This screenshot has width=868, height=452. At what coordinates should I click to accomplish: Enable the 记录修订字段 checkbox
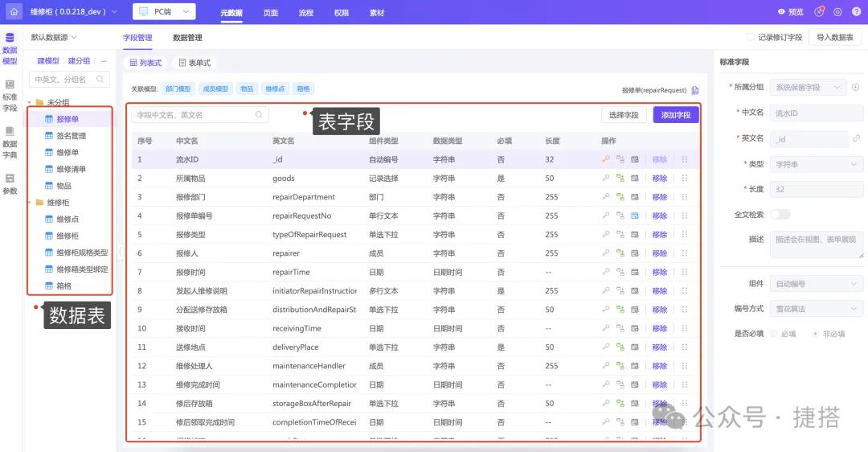(x=750, y=37)
